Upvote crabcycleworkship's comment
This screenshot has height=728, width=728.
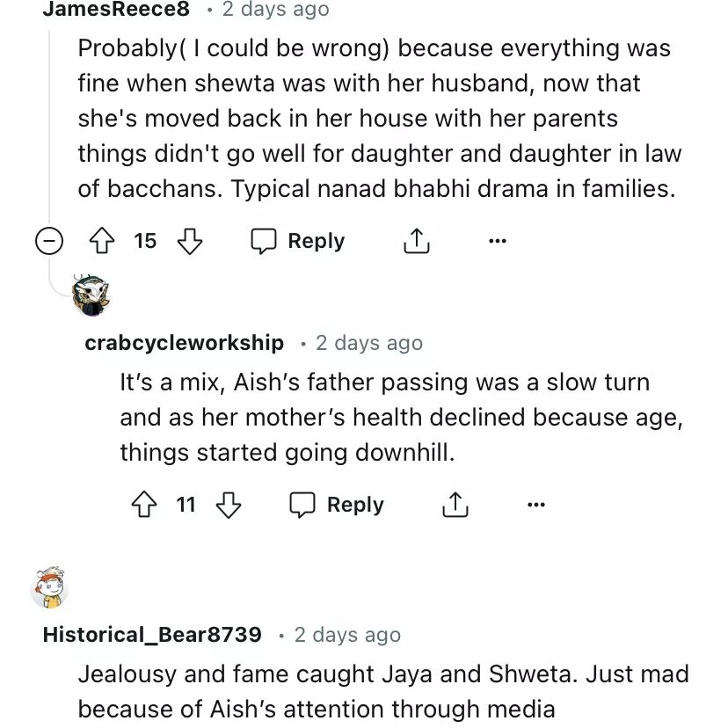(x=143, y=505)
